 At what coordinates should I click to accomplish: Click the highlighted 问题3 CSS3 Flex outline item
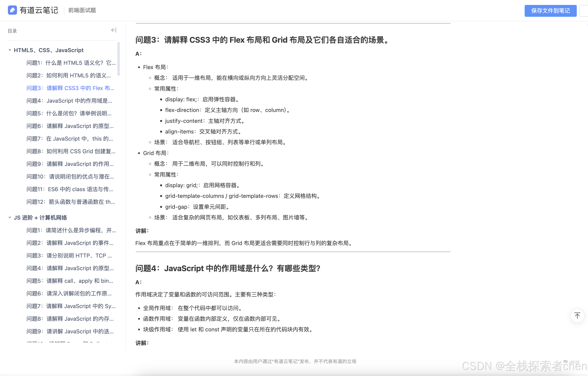coord(70,88)
